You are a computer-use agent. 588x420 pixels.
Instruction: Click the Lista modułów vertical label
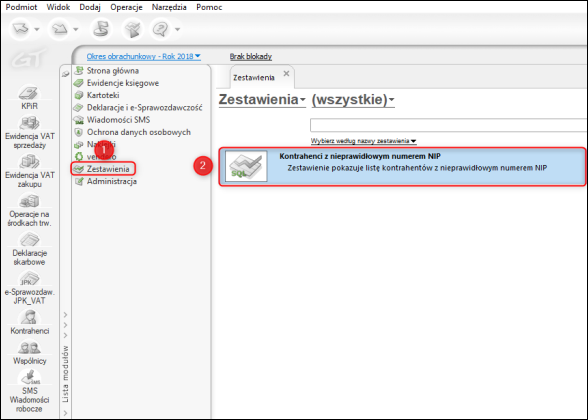(x=66, y=374)
